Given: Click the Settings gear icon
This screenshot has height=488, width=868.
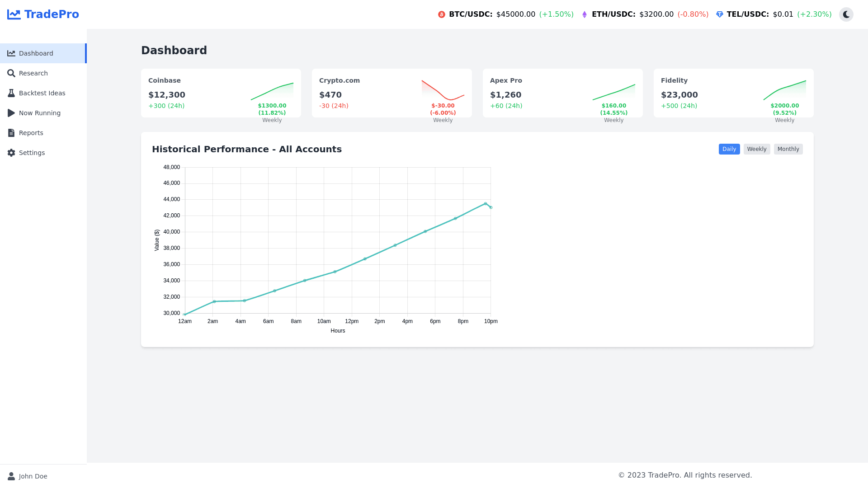Looking at the screenshot, I should click(x=11, y=153).
